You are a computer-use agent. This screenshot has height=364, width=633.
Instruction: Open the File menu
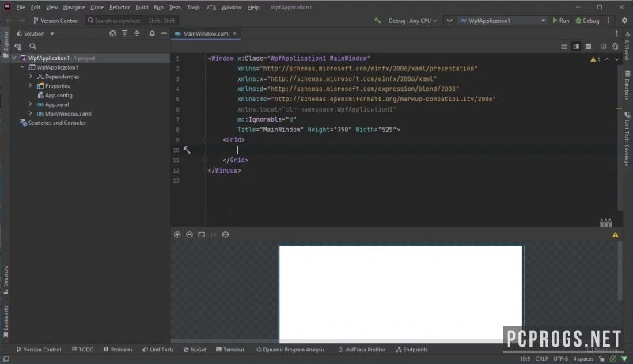[x=21, y=7]
